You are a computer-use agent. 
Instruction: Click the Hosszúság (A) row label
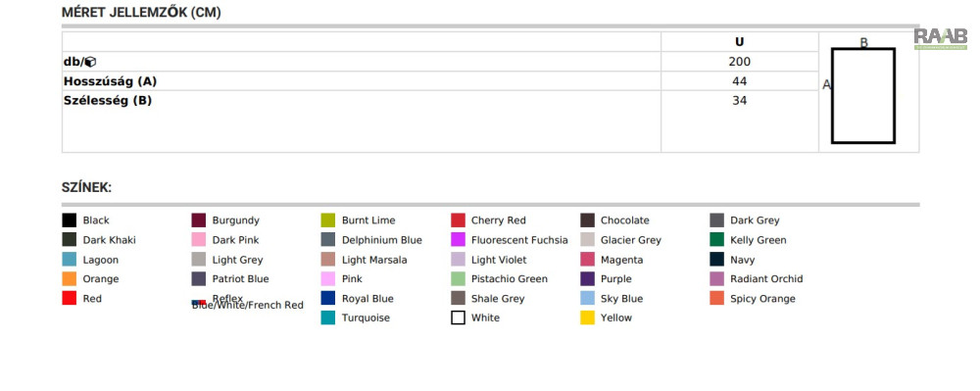point(110,81)
